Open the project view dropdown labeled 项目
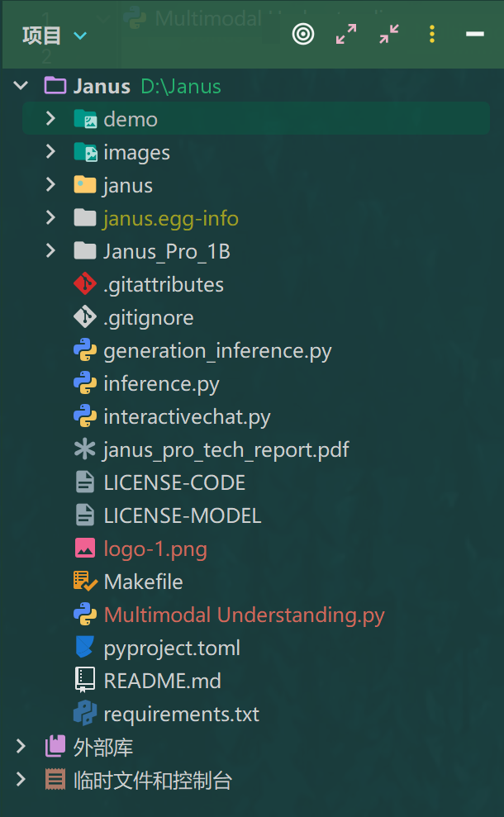This screenshot has height=817, width=504. point(54,36)
